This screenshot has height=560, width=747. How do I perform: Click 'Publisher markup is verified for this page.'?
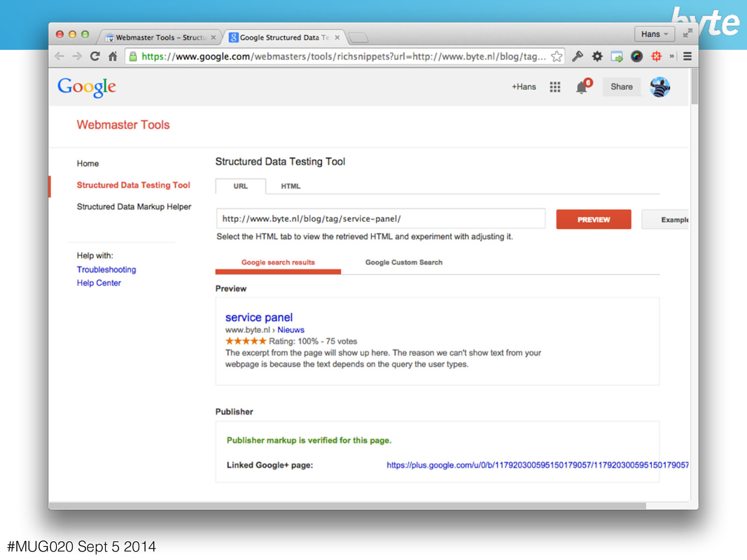pyautogui.click(x=309, y=441)
